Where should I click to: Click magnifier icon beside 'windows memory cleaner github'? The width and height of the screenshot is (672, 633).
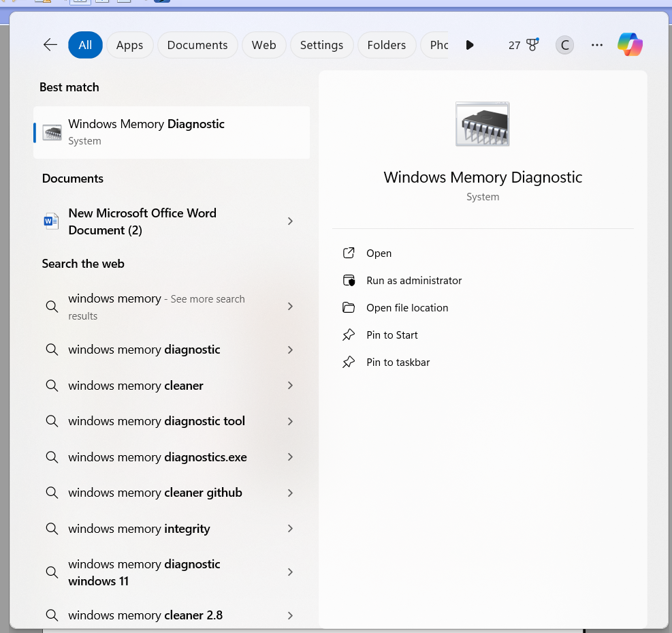click(52, 493)
